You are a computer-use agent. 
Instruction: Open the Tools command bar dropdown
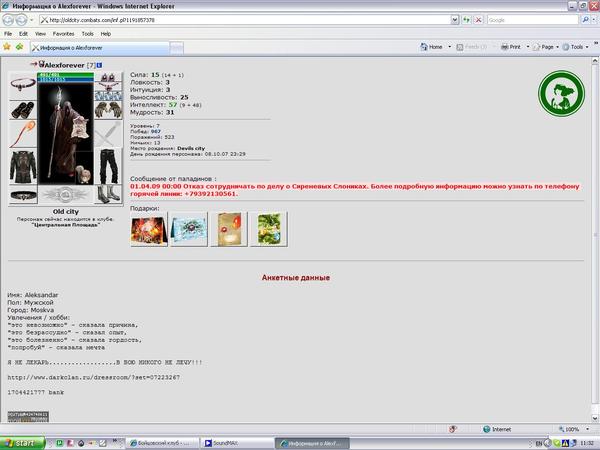(x=576, y=47)
